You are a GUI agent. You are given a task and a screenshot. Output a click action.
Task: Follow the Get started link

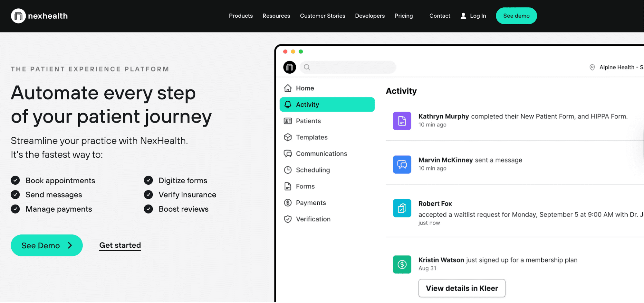[x=120, y=245]
